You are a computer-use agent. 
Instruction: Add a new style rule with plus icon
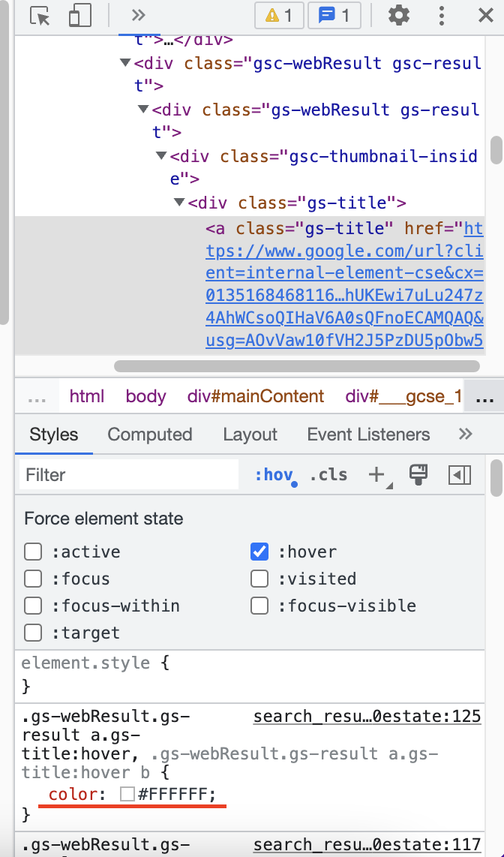point(376,474)
